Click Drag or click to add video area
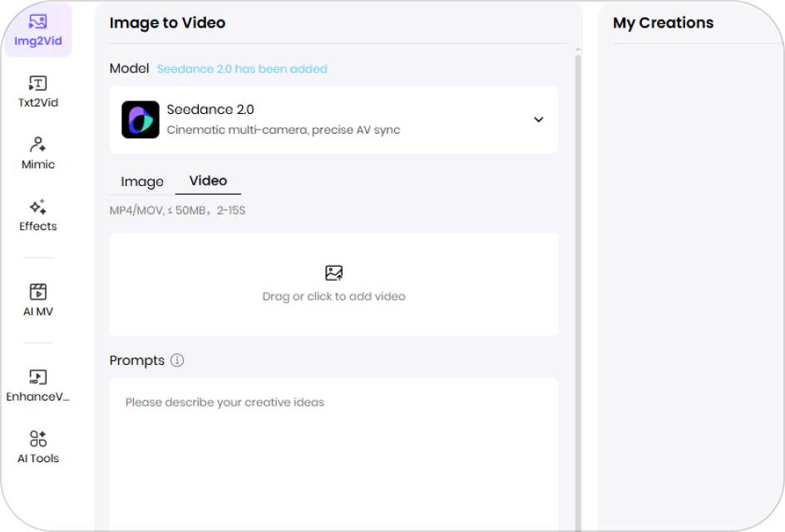Image resolution: width=785 pixels, height=532 pixels. coord(334,285)
